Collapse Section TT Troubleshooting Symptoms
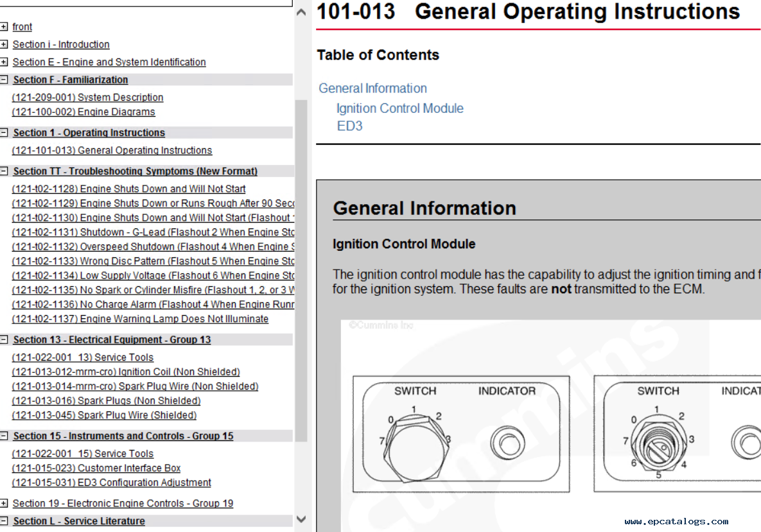761x532 pixels. tap(4, 171)
